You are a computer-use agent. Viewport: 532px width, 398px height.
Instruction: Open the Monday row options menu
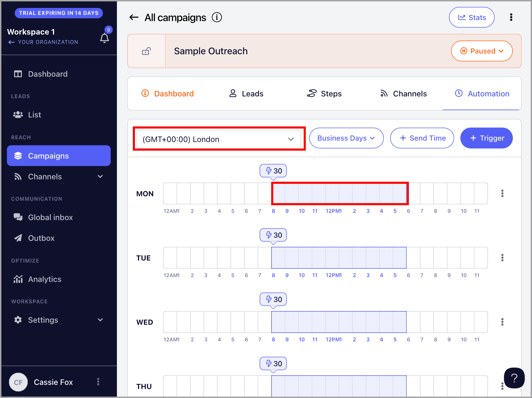coord(502,193)
